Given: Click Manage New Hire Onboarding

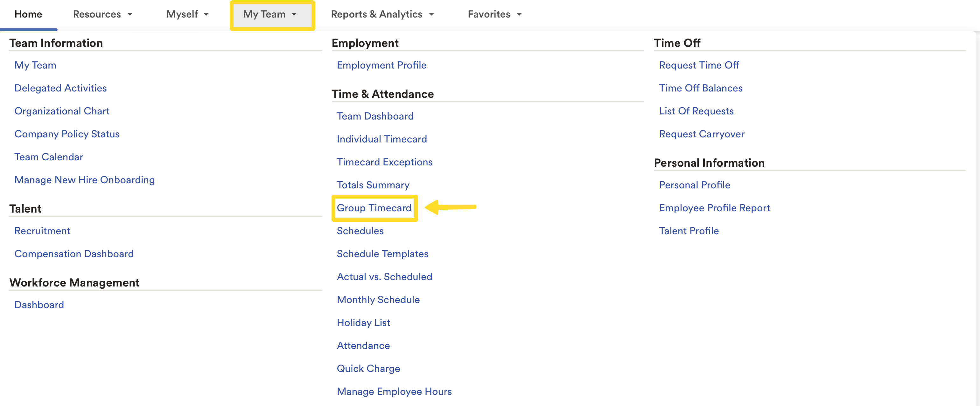Looking at the screenshot, I should [x=84, y=180].
